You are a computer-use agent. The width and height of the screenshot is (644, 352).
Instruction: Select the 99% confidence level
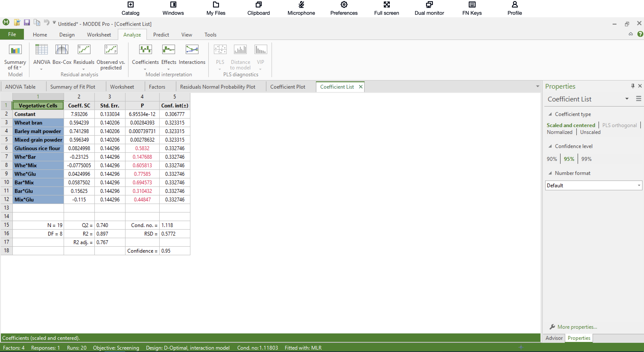tap(586, 159)
